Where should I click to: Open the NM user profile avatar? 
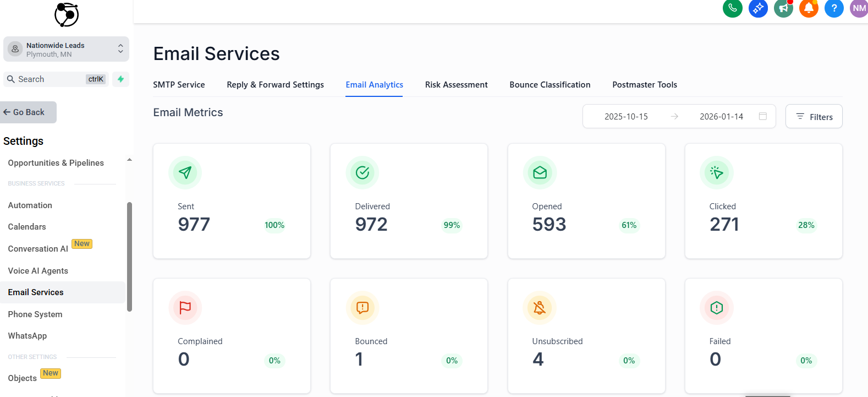click(x=859, y=8)
